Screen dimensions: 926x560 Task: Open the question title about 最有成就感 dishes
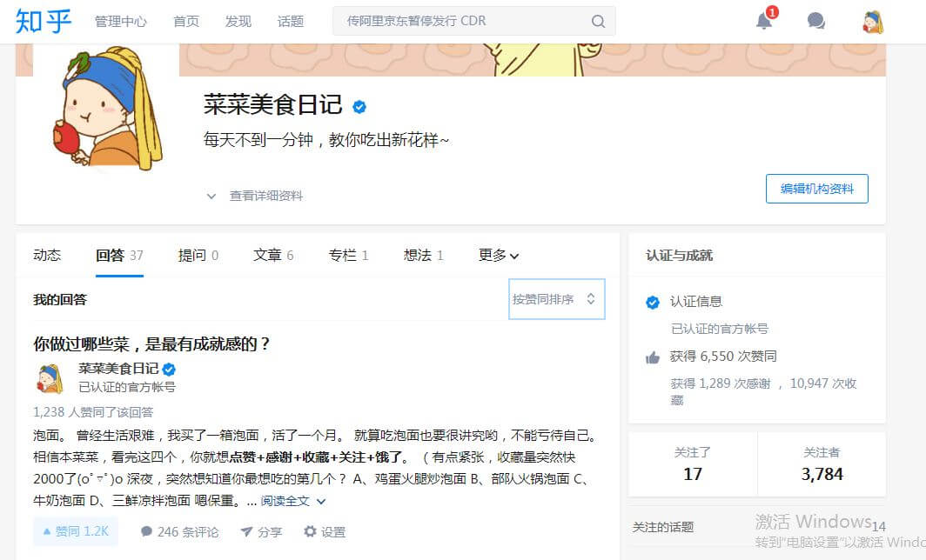click(152, 343)
